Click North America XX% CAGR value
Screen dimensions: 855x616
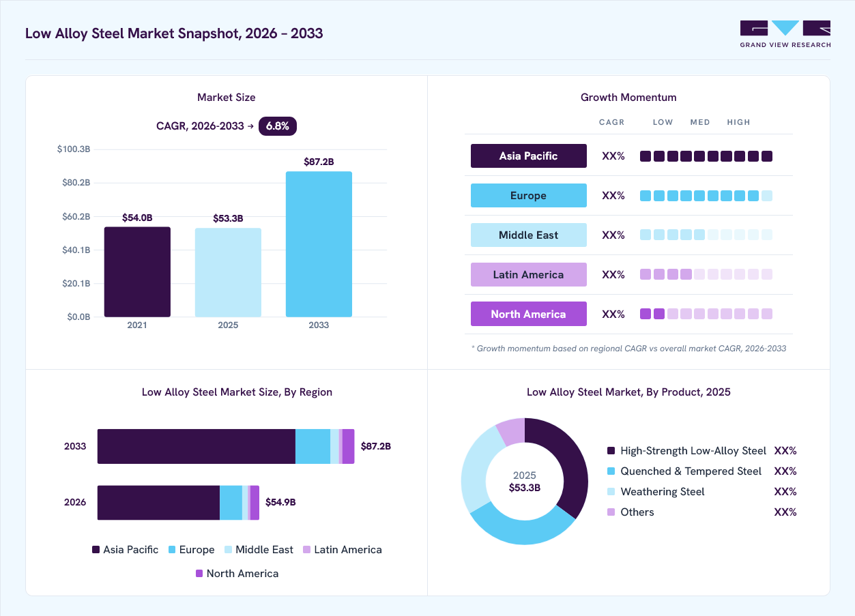(x=613, y=314)
